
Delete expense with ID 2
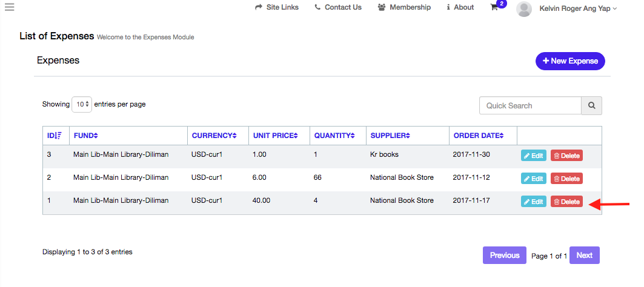point(566,179)
